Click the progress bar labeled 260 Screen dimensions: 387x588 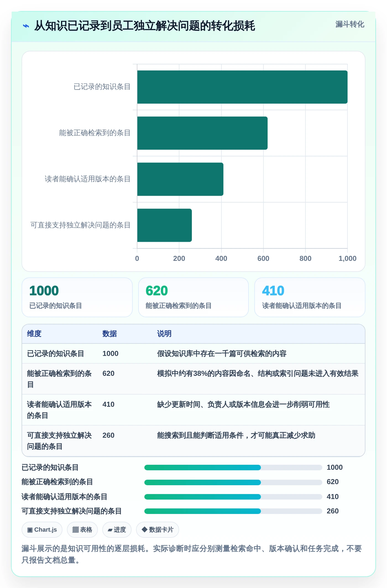tap(233, 511)
